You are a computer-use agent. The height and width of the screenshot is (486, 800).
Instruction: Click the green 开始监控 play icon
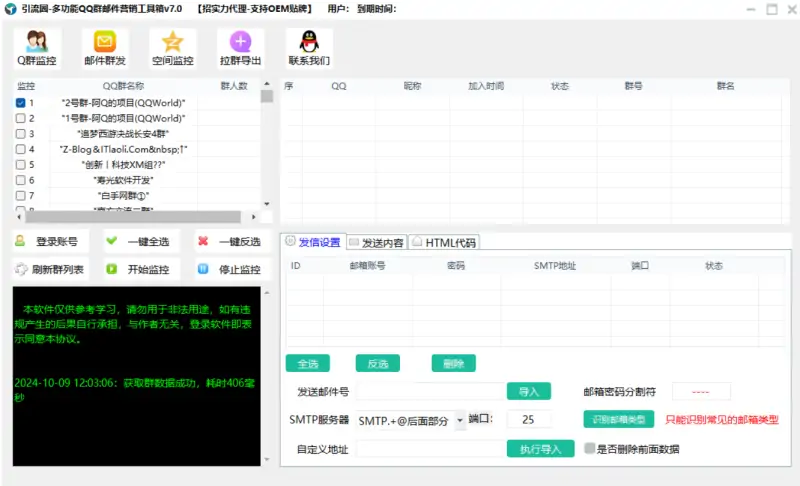click(x=111, y=269)
